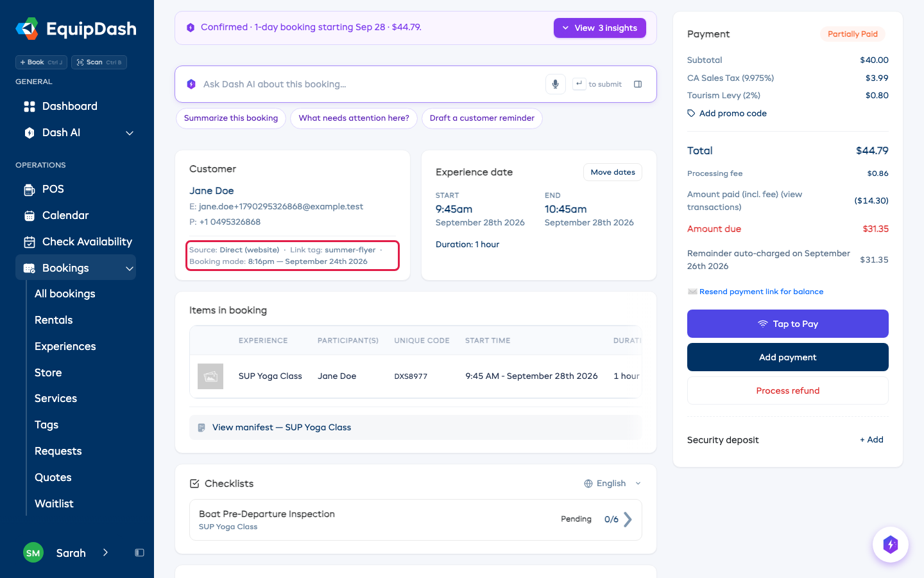Click Resend payment link for balance
924x578 pixels.
click(761, 292)
